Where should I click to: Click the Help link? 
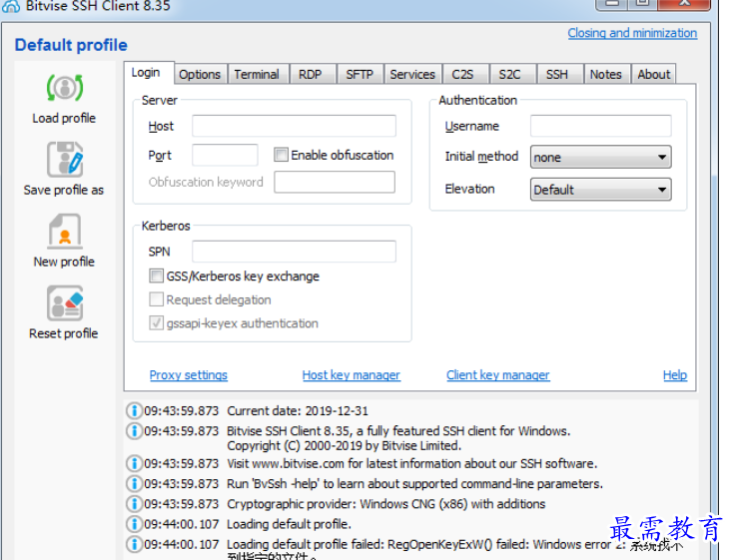[675, 375]
